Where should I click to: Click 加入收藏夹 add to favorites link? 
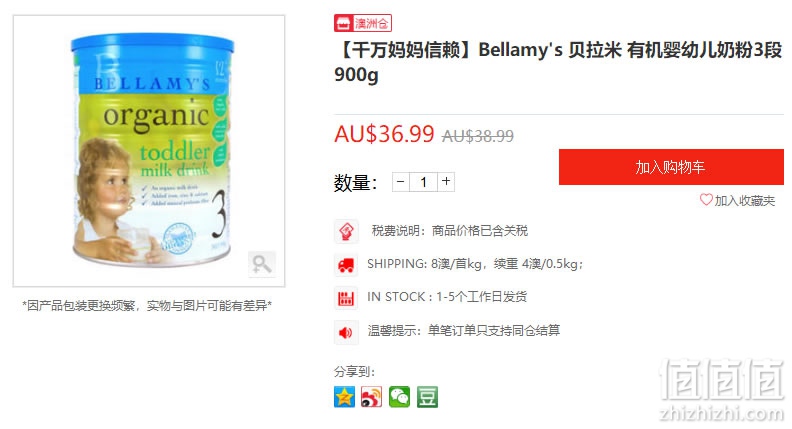tap(745, 201)
